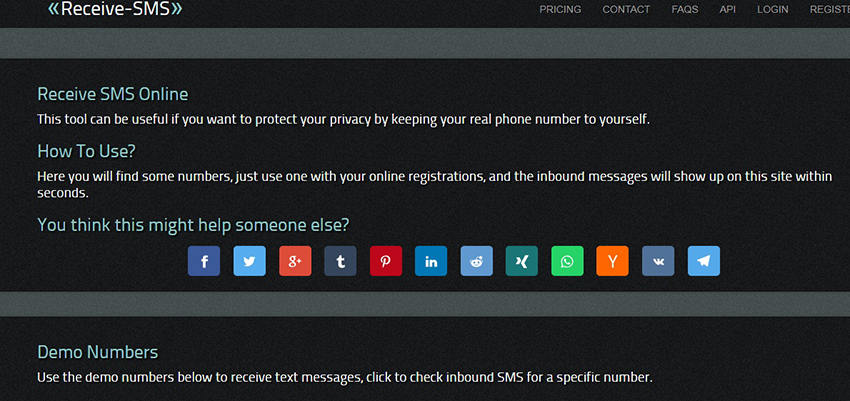The image size is (850, 401).
Task: Click the paragraph beginning 'Here you will find some numbers'
Action: pyautogui.click(x=435, y=184)
